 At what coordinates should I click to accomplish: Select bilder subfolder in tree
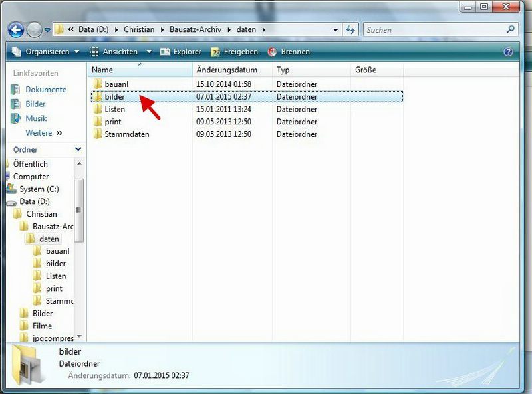[x=56, y=264]
